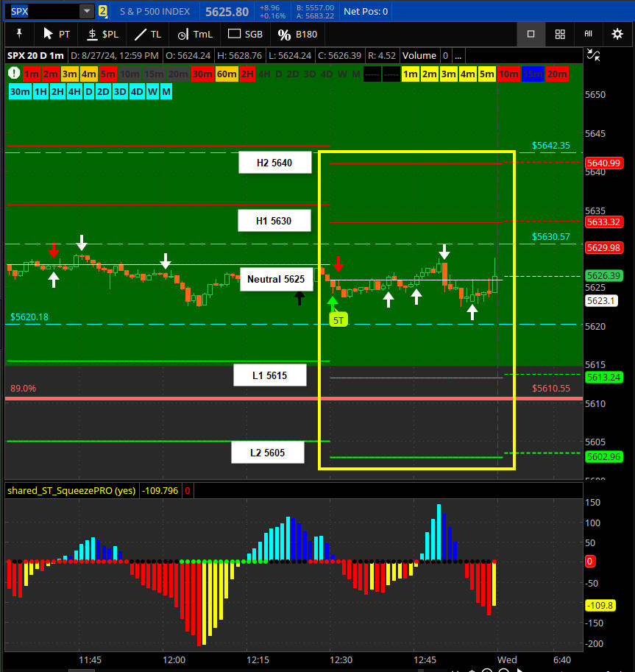Click the orange 4m label
The image size is (635, 672).
(89, 74)
